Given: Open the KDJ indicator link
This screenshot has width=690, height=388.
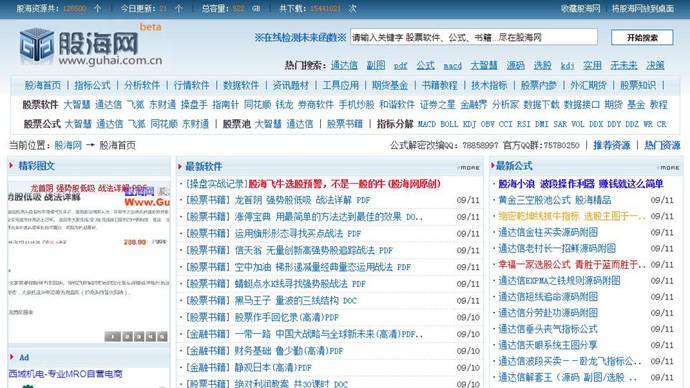Looking at the screenshot, I should pos(470,124).
